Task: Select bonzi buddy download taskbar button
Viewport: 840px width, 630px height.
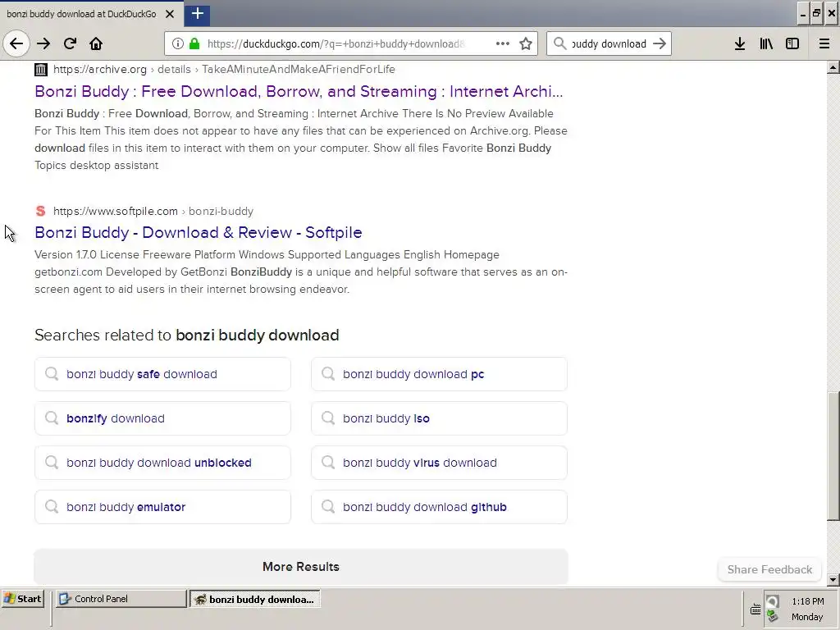Action: [x=254, y=599]
